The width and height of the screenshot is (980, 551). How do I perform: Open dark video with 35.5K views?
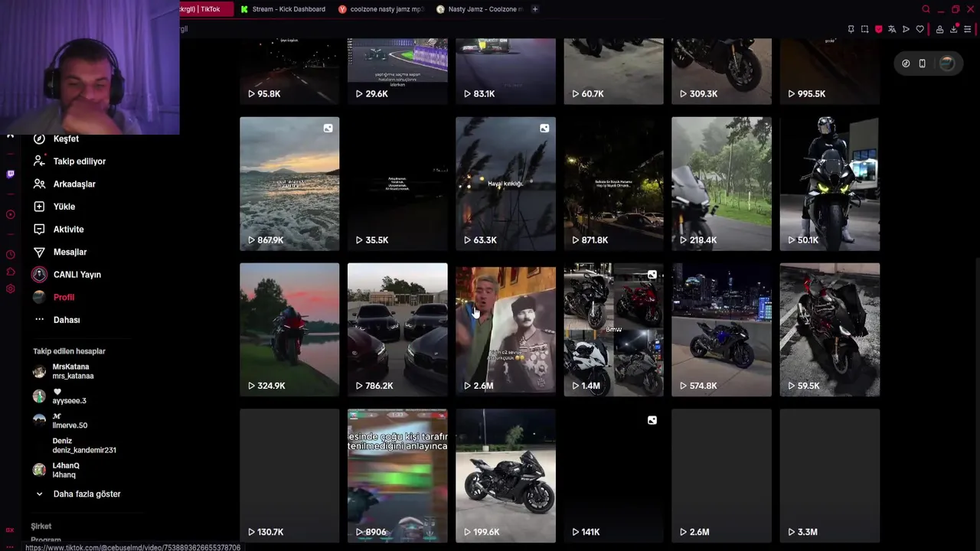coord(397,184)
